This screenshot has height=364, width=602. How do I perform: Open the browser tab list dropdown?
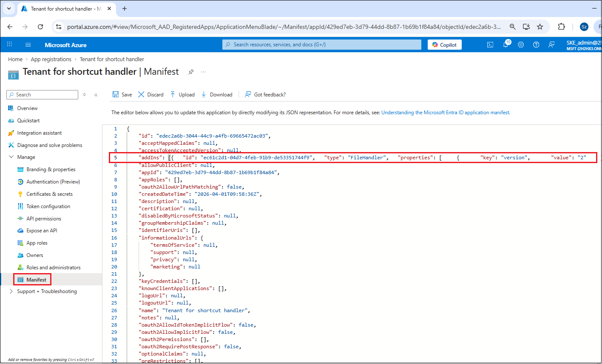[9, 8]
